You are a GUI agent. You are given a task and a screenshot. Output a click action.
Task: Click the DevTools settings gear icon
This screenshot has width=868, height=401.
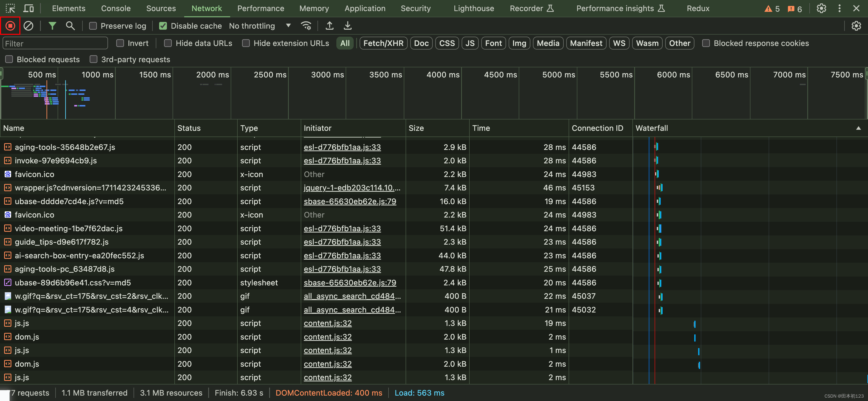tap(821, 8)
